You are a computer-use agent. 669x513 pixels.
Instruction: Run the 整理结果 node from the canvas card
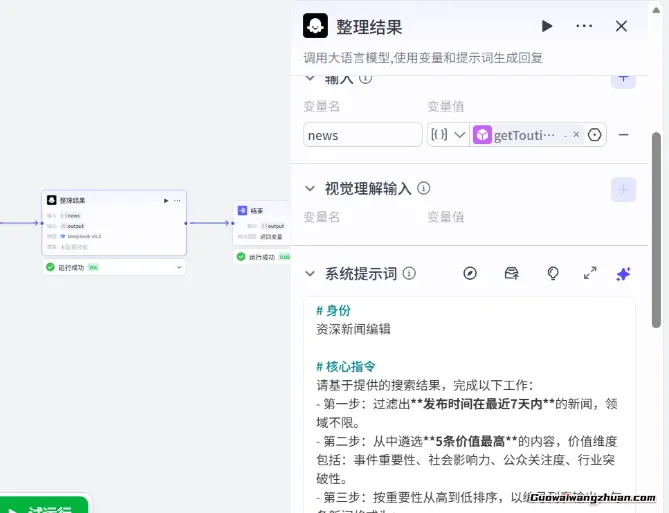[x=166, y=201]
